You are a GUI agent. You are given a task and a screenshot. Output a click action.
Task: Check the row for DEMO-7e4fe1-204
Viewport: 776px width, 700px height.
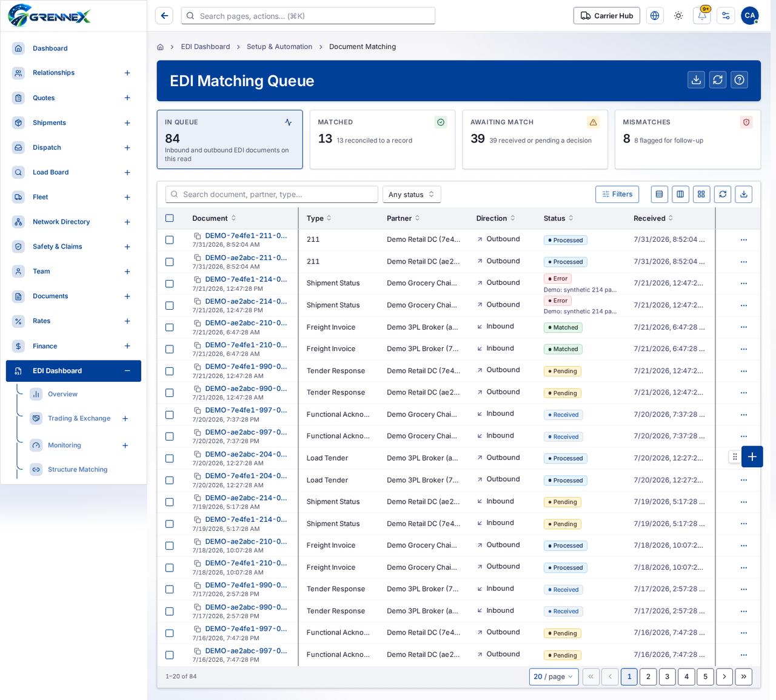pyautogui.click(x=170, y=480)
